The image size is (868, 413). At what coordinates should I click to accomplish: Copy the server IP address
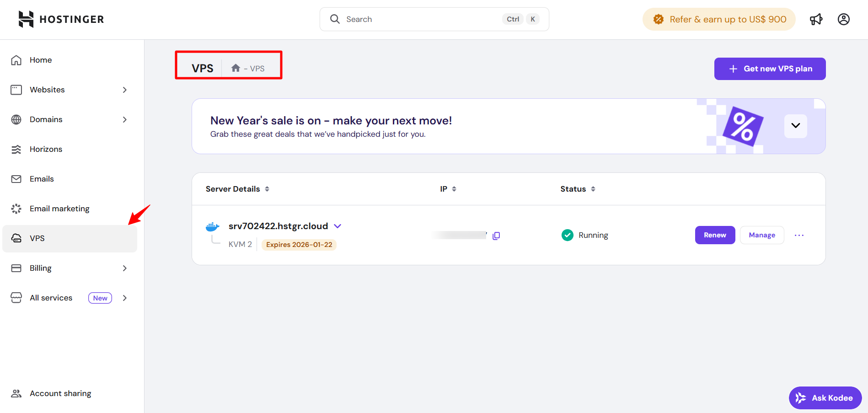(x=496, y=236)
